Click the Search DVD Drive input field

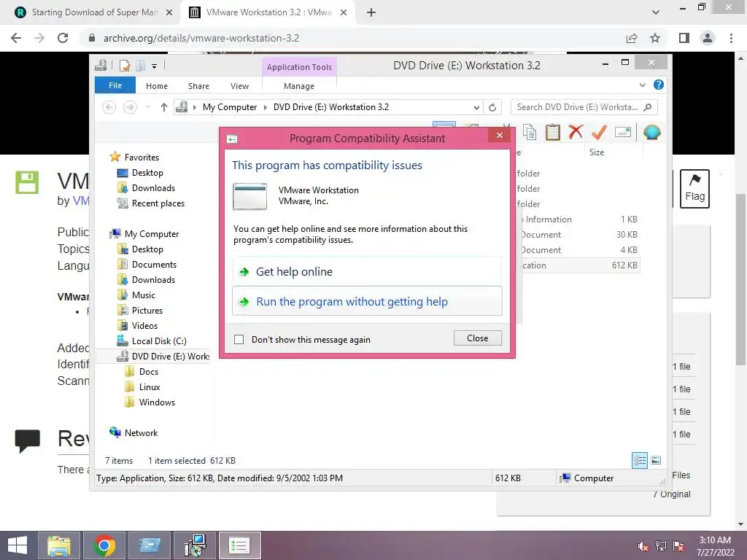tap(577, 107)
